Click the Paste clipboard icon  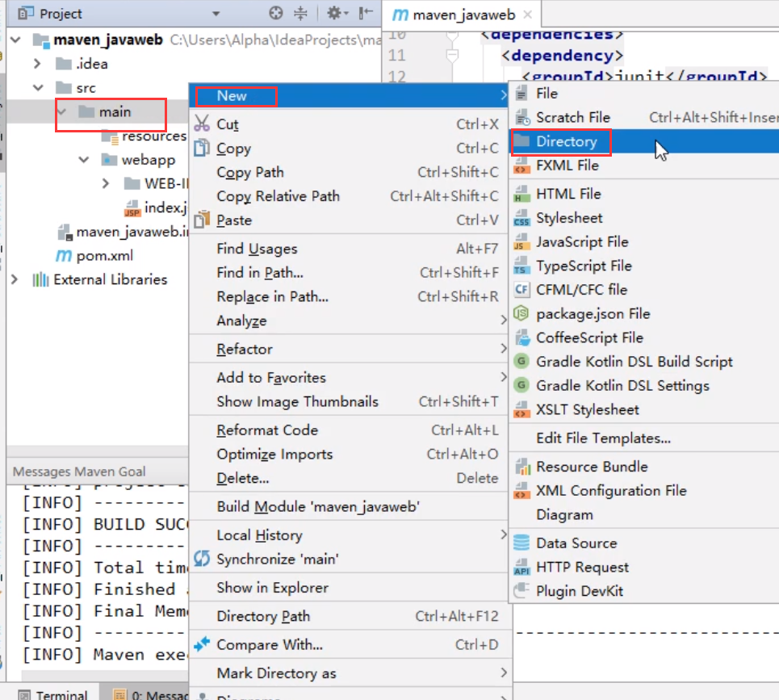(202, 219)
